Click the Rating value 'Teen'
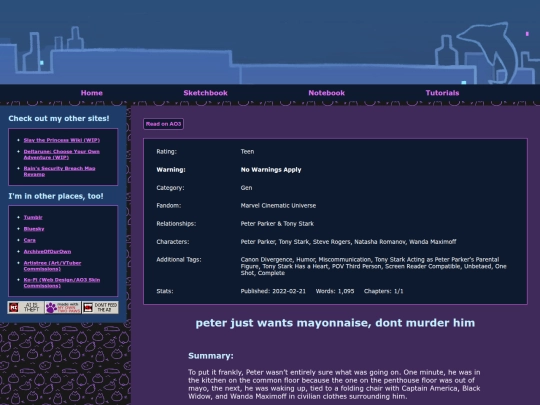The image size is (540, 405). coord(247,152)
